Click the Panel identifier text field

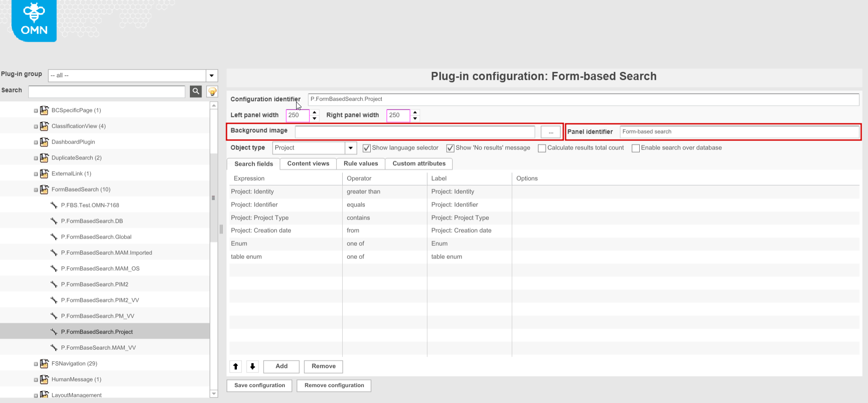click(739, 132)
